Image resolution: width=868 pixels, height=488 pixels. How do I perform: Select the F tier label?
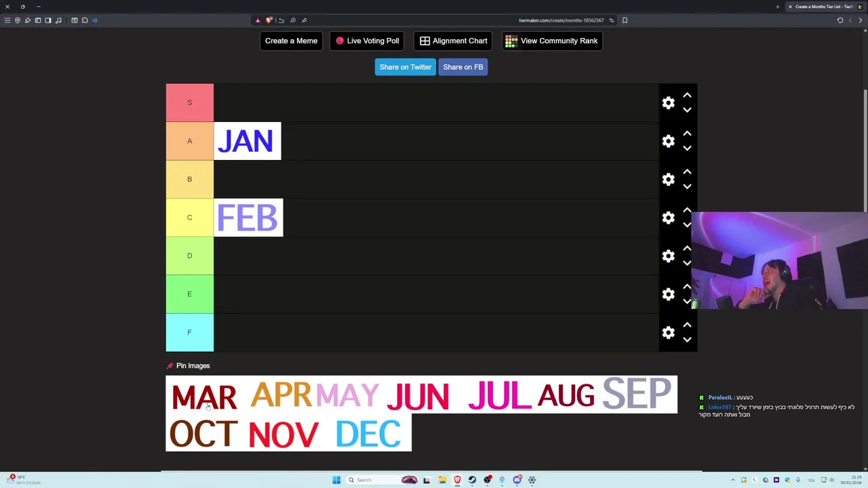coord(190,332)
